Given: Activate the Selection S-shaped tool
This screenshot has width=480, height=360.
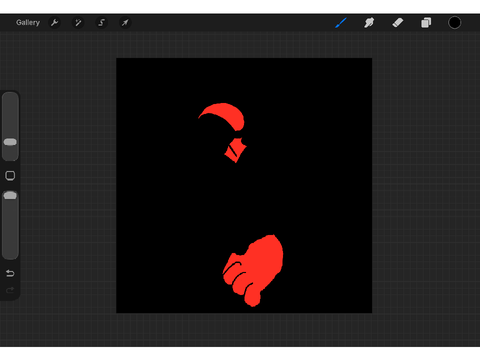Looking at the screenshot, I should pos(101,23).
